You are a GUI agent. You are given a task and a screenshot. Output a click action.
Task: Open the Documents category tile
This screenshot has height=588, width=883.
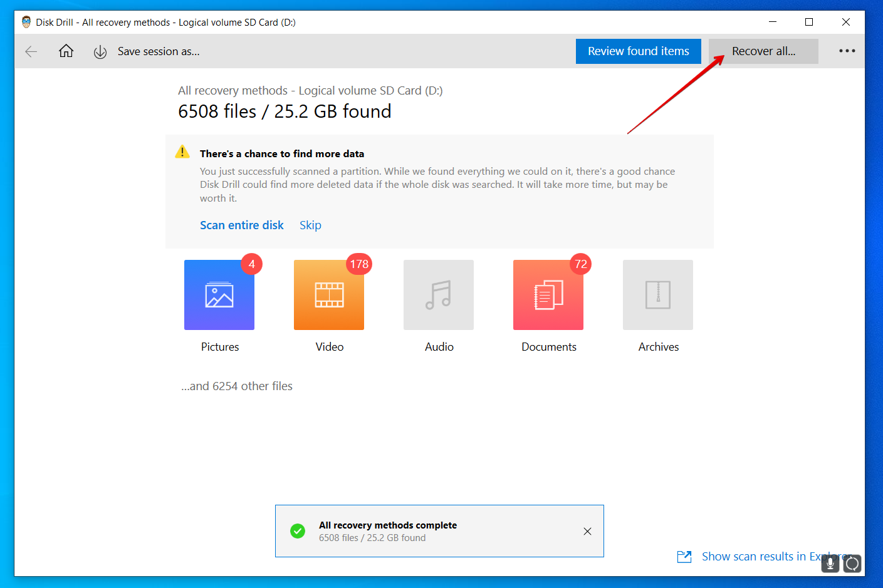tap(548, 295)
